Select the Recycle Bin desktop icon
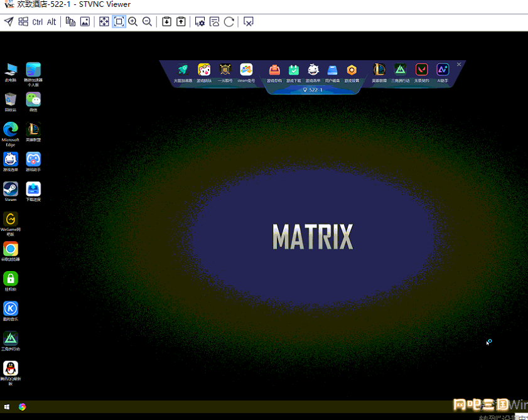The width and height of the screenshot is (528, 420). (11, 102)
